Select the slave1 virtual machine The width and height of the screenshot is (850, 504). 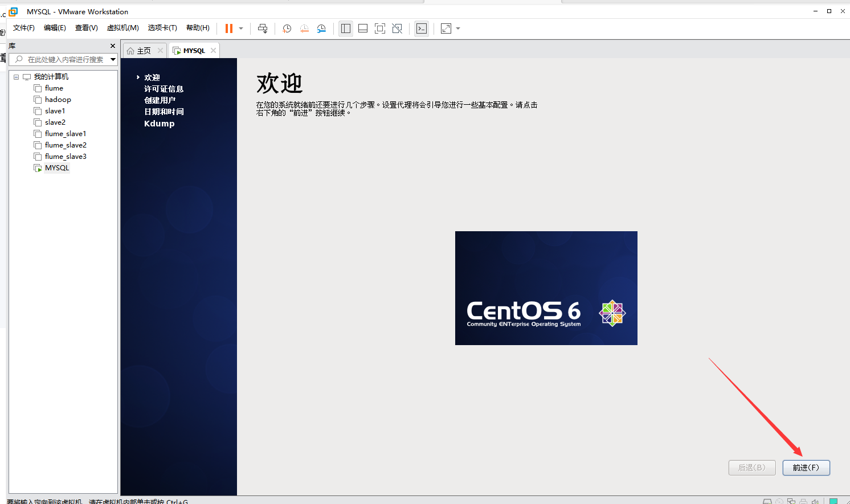55,111
